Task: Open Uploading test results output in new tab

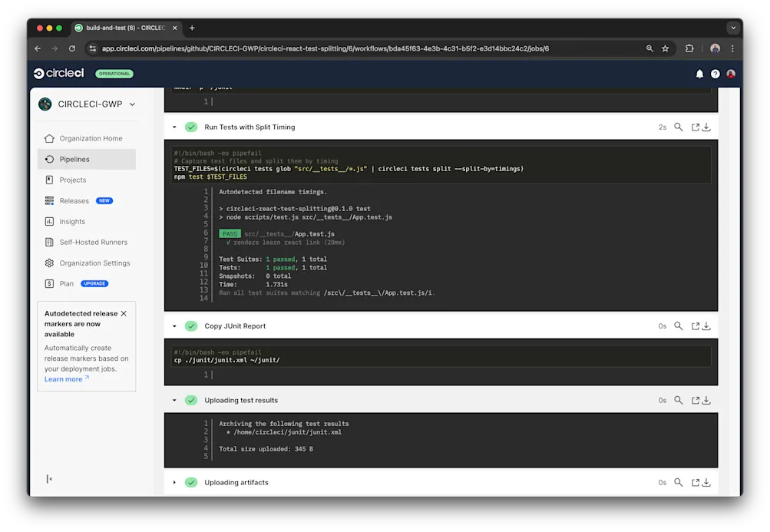Action: (695, 401)
